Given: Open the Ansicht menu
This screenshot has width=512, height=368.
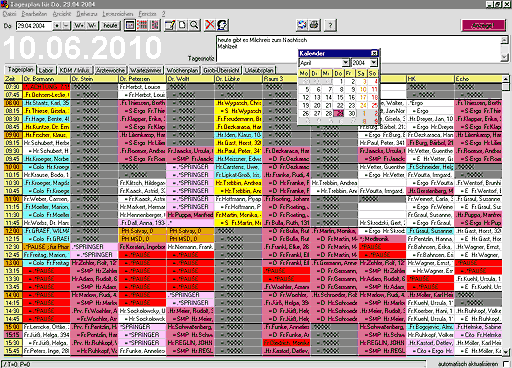Looking at the screenshot, I should pos(62,14).
